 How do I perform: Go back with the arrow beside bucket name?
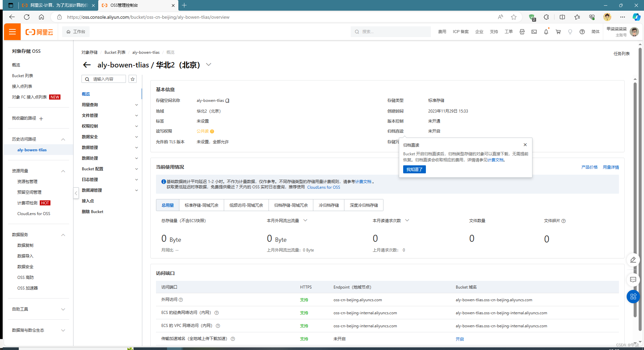click(87, 65)
